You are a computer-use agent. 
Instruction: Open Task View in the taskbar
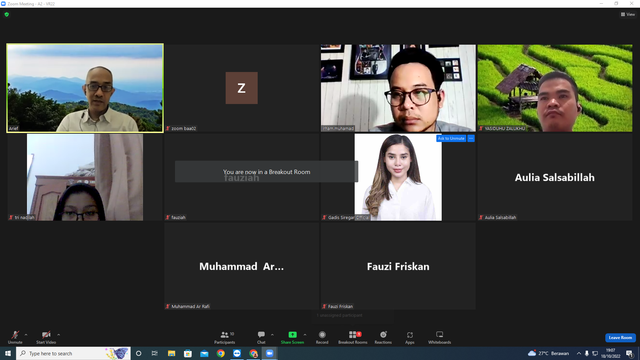click(x=155, y=353)
